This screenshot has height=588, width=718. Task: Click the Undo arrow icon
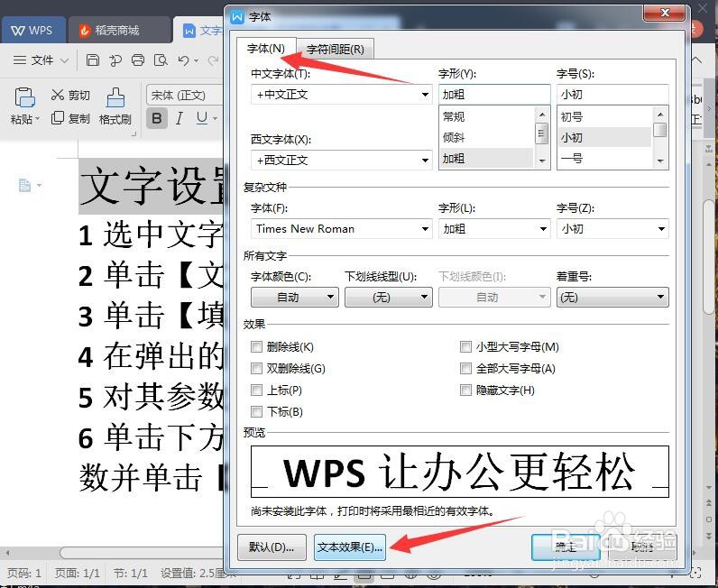[184, 60]
